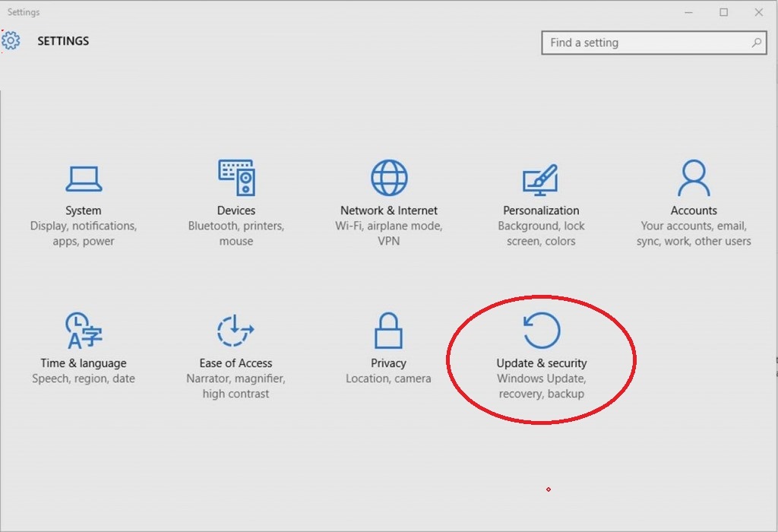Open the 'Windows Update, recovery, backup' description text
The width and height of the screenshot is (778, 532).
pyautogui.click(x=542, y=386)
